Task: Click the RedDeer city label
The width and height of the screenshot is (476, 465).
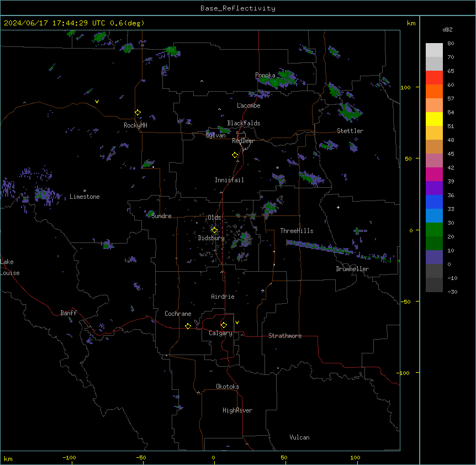Action: point(243,141)
